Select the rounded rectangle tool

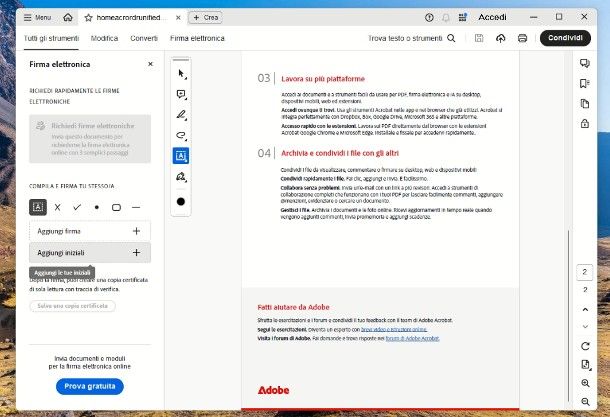click(116, 207)
